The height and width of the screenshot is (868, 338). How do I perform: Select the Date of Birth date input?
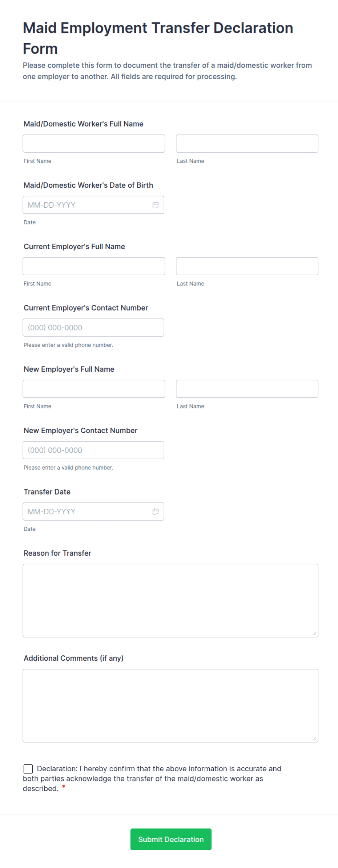point(93,205)
